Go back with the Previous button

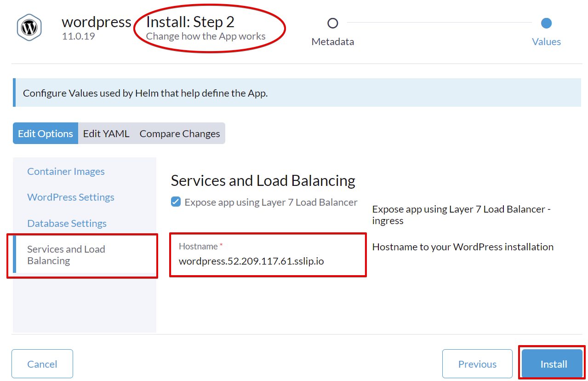[477, 364]
